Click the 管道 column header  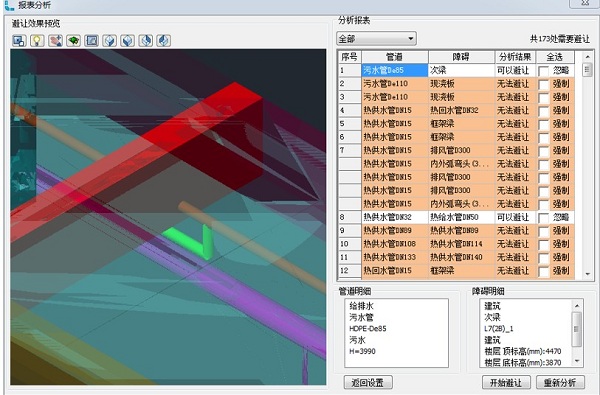pos(395,57)
